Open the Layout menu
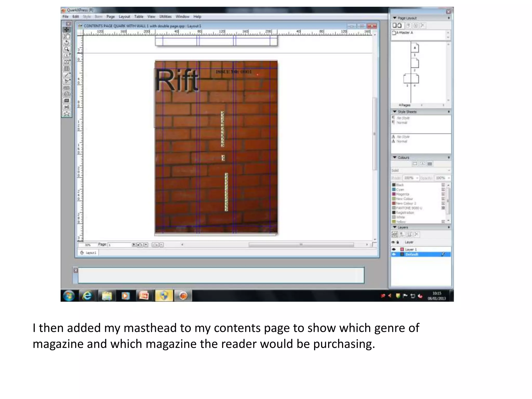Viewport: 532px width, 399px height. tap(124, 17)
